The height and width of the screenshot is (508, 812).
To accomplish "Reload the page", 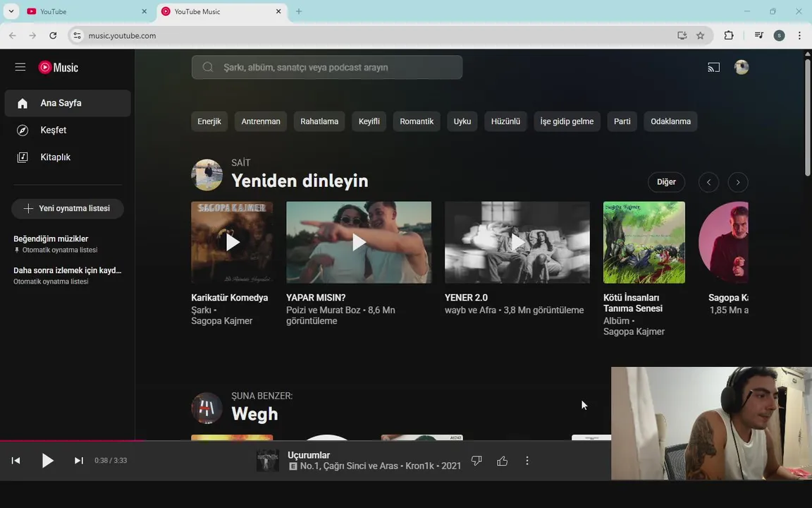I will (x=53, y=35).
